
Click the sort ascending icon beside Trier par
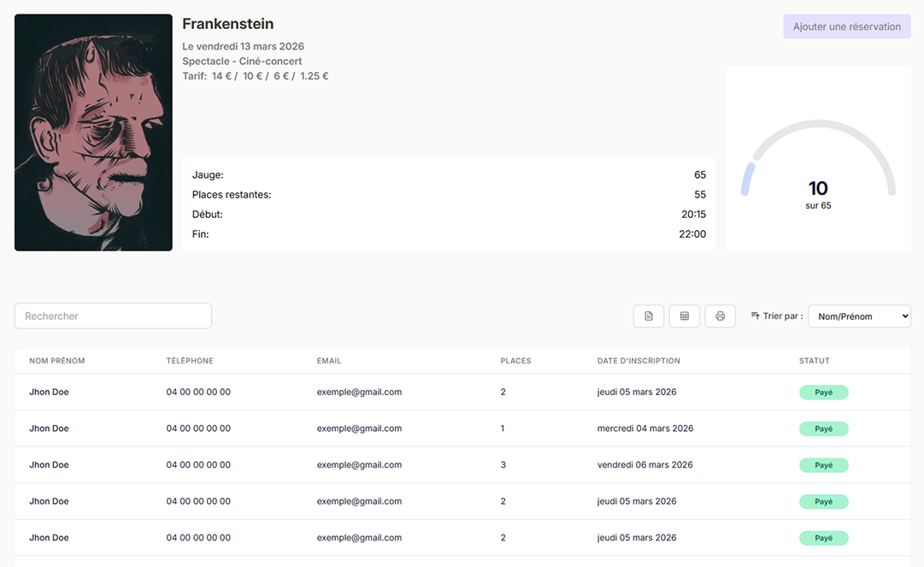(755, 316)
